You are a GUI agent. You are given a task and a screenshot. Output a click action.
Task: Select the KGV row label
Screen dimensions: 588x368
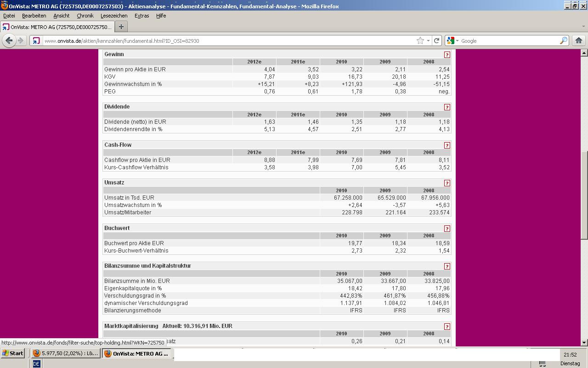tap(110, 77)
